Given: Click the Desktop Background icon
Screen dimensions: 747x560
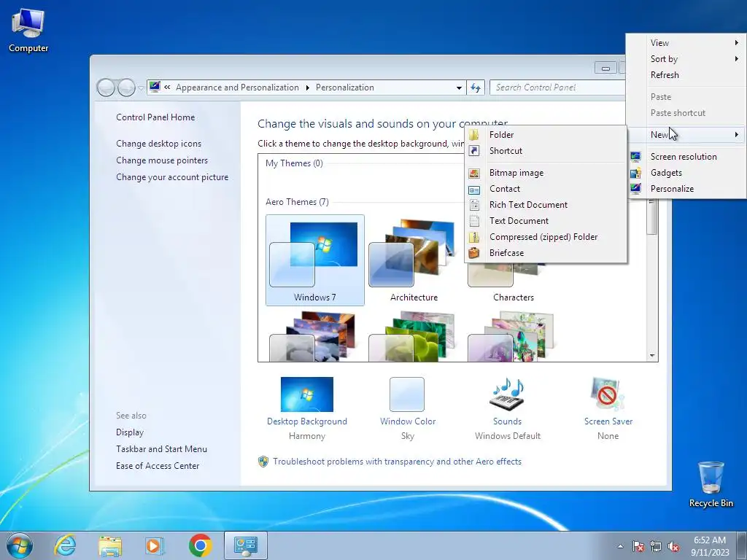Looking at the screenshot, I should click(x=307, y=394).
